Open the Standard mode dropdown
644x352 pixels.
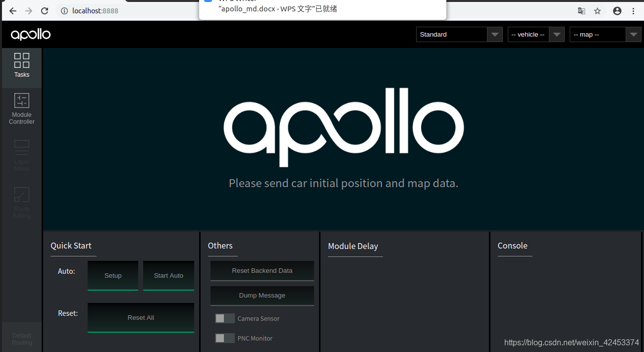(459, 35)
